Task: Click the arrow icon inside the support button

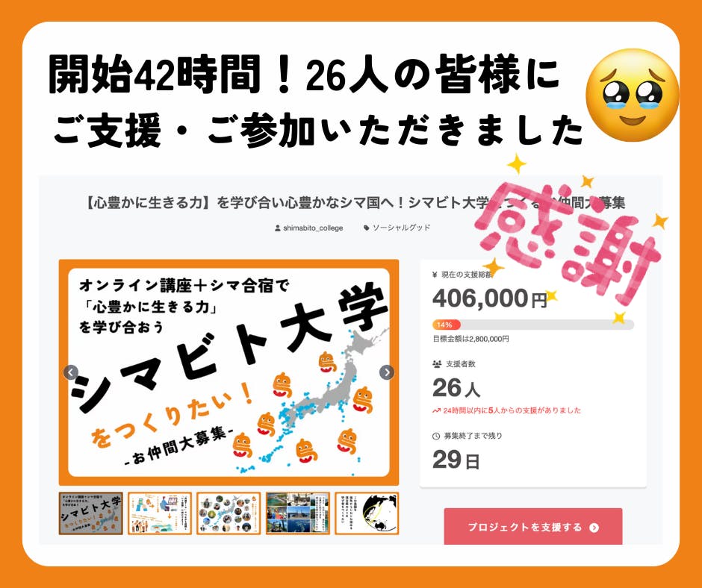Action: 594,528
